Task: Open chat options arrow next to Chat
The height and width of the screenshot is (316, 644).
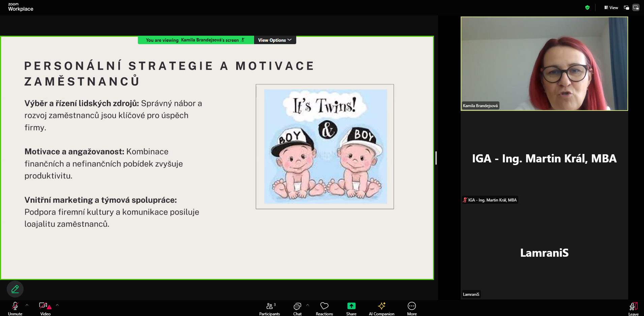Action: coord(308,305)
